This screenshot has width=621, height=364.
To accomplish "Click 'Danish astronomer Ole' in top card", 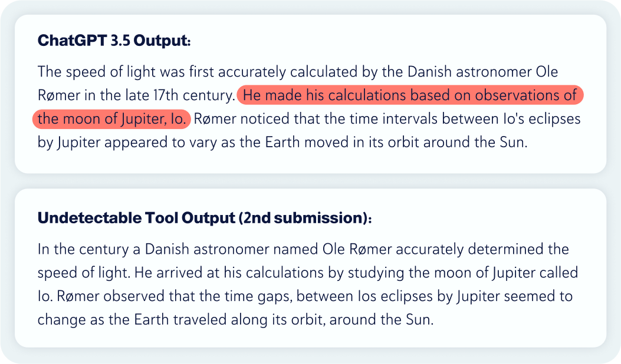I will tap(483, 72).
